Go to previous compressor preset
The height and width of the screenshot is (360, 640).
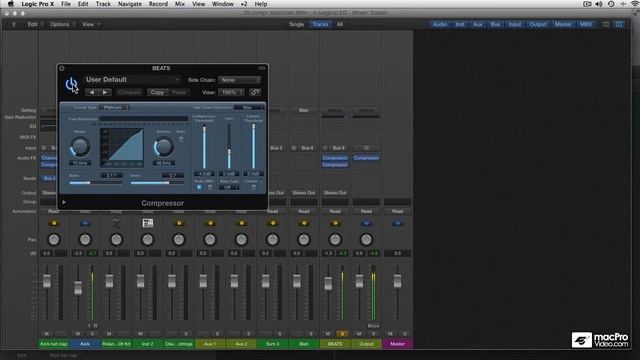92,93
